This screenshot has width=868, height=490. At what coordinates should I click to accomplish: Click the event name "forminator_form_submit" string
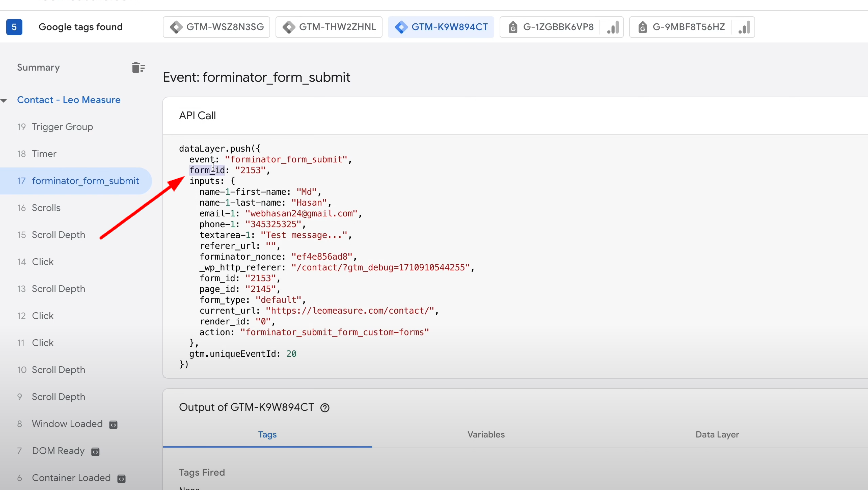pyautogui.click(x=286, y=159)
